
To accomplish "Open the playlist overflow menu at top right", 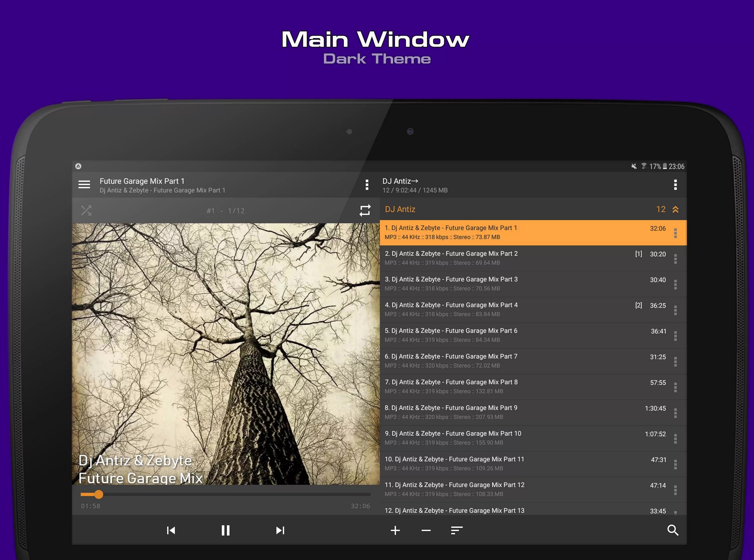I will coord(675,185).
